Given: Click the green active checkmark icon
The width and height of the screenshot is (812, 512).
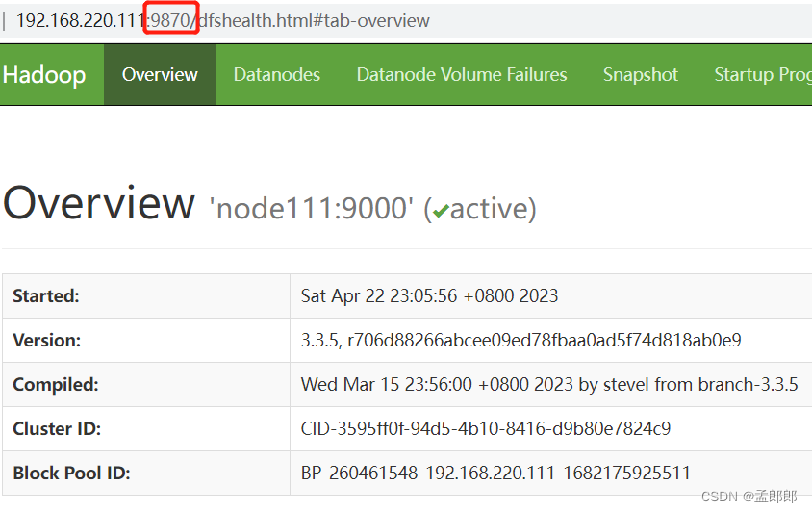Looking at the screenshot, I should click(441, 211).
